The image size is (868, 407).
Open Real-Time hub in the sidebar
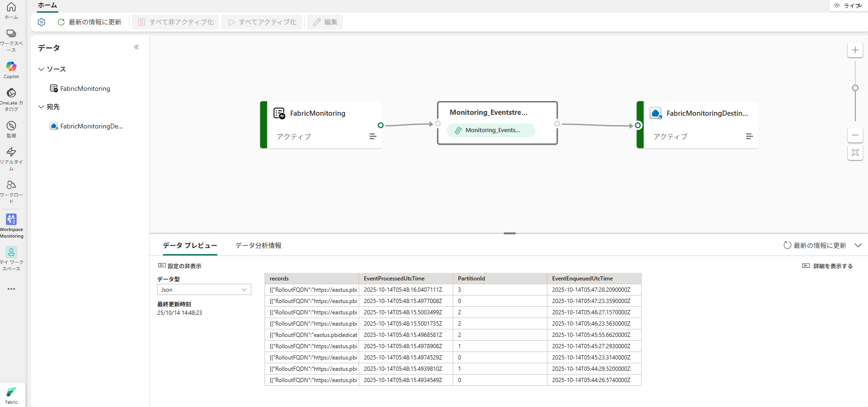11,159
